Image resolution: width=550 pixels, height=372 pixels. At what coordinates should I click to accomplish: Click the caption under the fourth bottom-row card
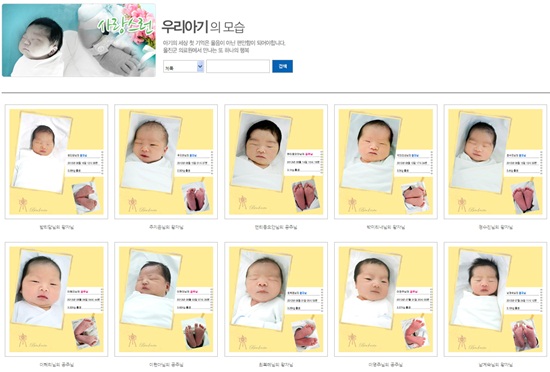(386, 365)
